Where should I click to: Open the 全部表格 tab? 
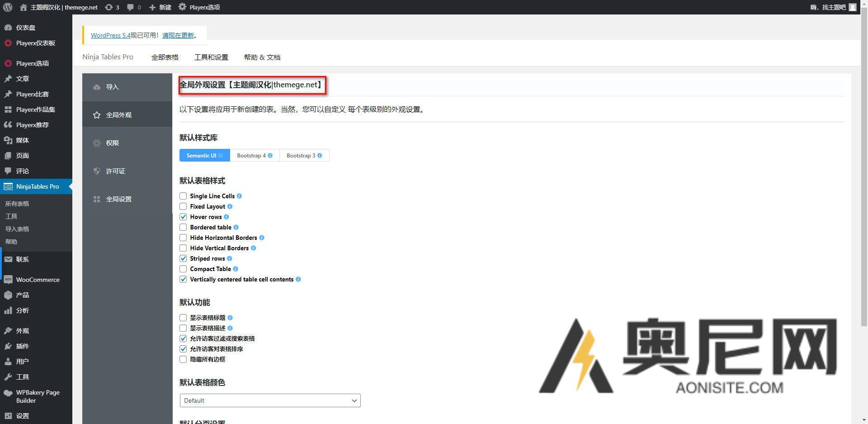click(165, 57)
